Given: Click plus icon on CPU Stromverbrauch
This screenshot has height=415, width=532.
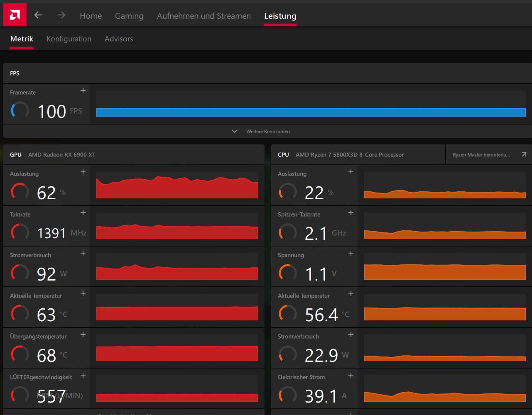Looking at the screenshot, I should pyautogui.click(x=351, y=334).
